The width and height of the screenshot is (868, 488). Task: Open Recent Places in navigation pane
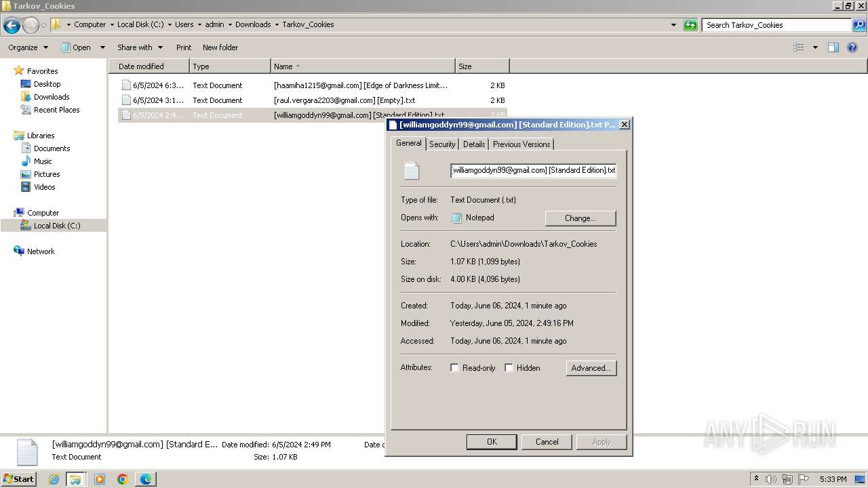tap(56, 110)
